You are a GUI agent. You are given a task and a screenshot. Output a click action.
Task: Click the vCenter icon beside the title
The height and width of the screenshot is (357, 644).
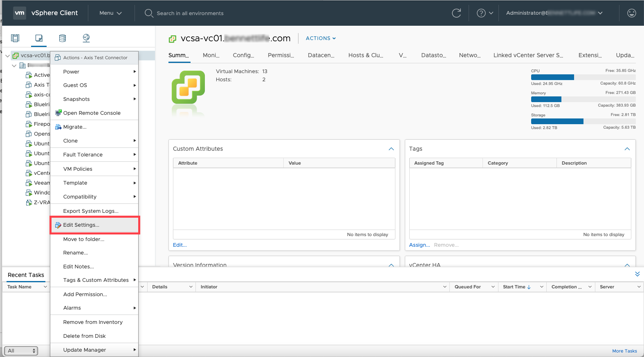point(173,39)
